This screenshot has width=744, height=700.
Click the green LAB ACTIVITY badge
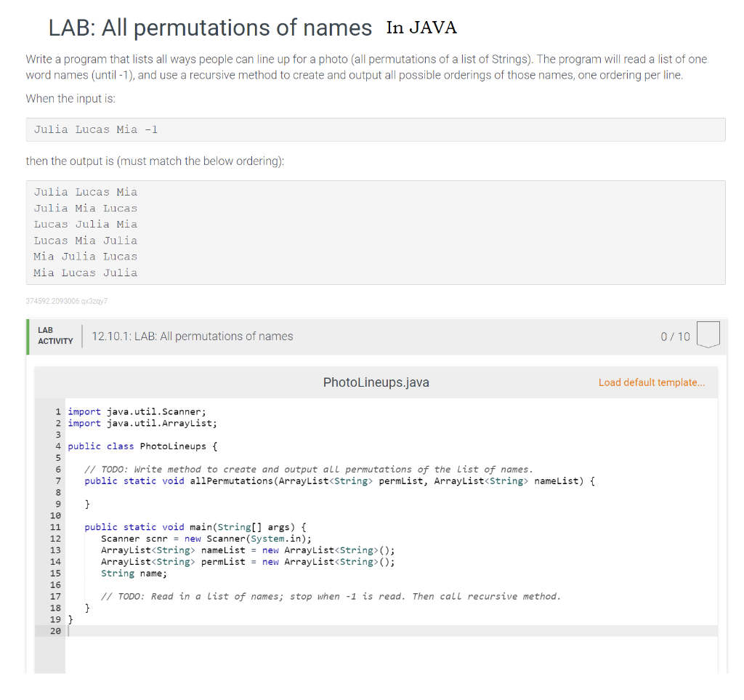coord(54,336)
